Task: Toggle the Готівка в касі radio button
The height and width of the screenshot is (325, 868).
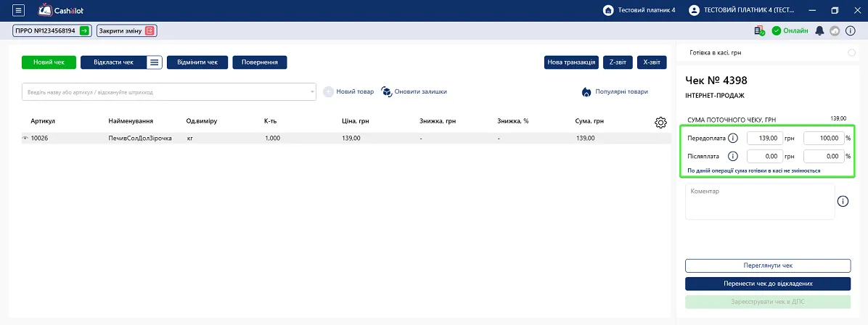Action: [851, 53]
